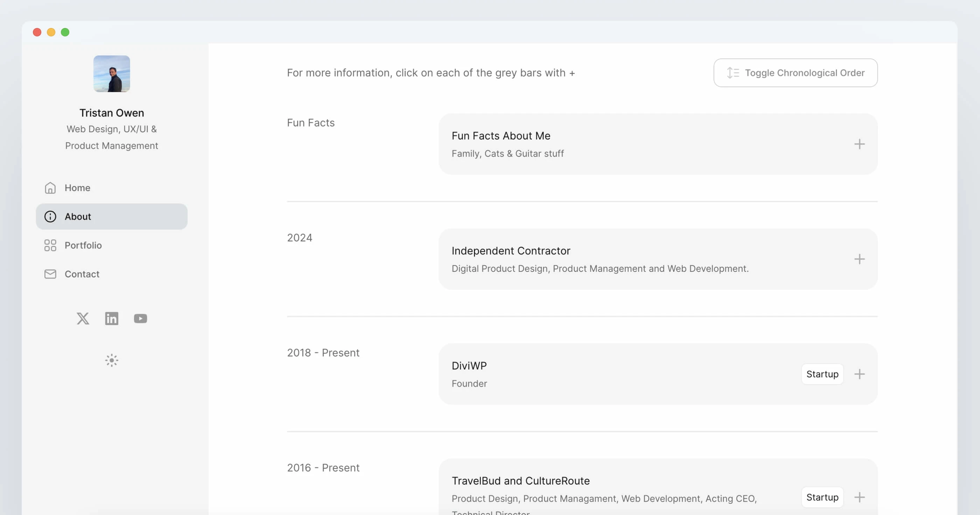Viewport: 980px width, 515px height.
Task: Expand the Independent Contractor entry
Action: 859,259
